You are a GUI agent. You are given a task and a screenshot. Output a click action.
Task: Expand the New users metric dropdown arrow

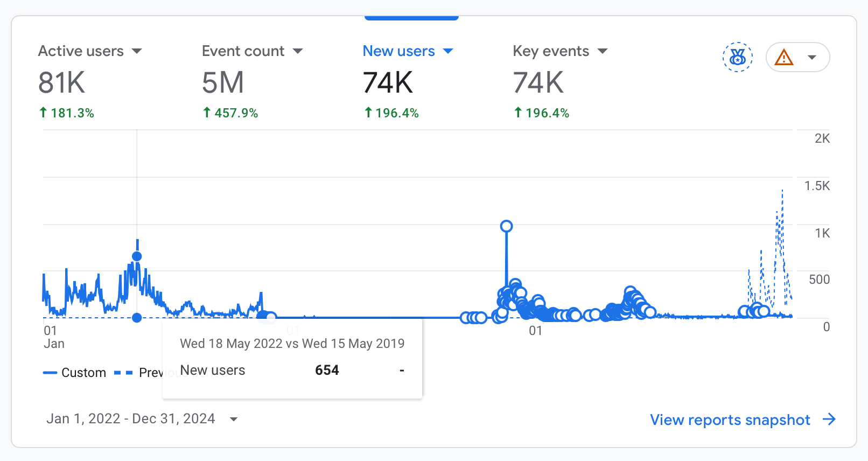[448, 51]
